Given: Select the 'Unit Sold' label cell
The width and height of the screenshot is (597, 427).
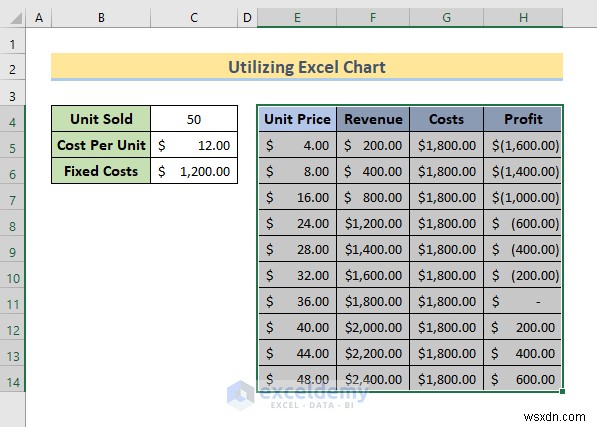Looking at the screenshot, I should point(101,119).
